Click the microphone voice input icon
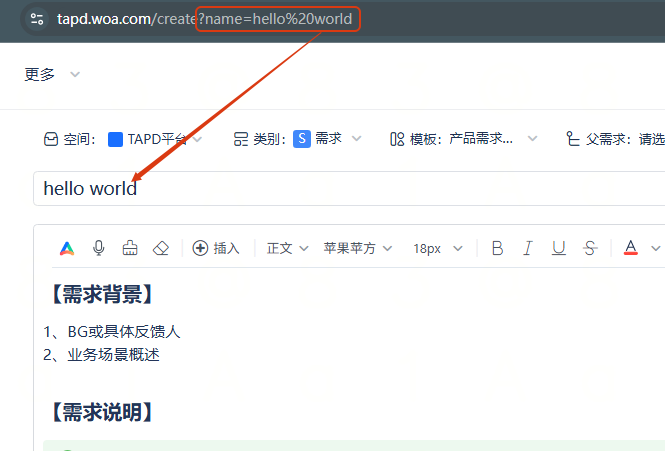The height and width of the screenshot is (451, 665). click(98, 248)
